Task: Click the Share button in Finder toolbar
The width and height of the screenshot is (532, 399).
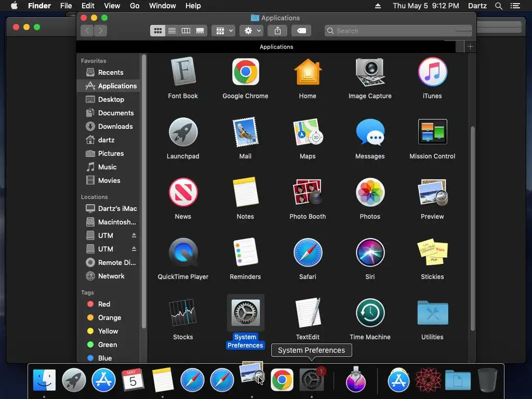Action: [x=277, y=31]
